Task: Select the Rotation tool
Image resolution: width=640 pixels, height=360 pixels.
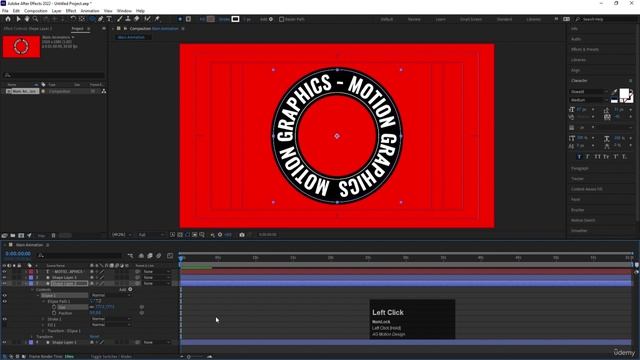Action: [x=73, y=19]
